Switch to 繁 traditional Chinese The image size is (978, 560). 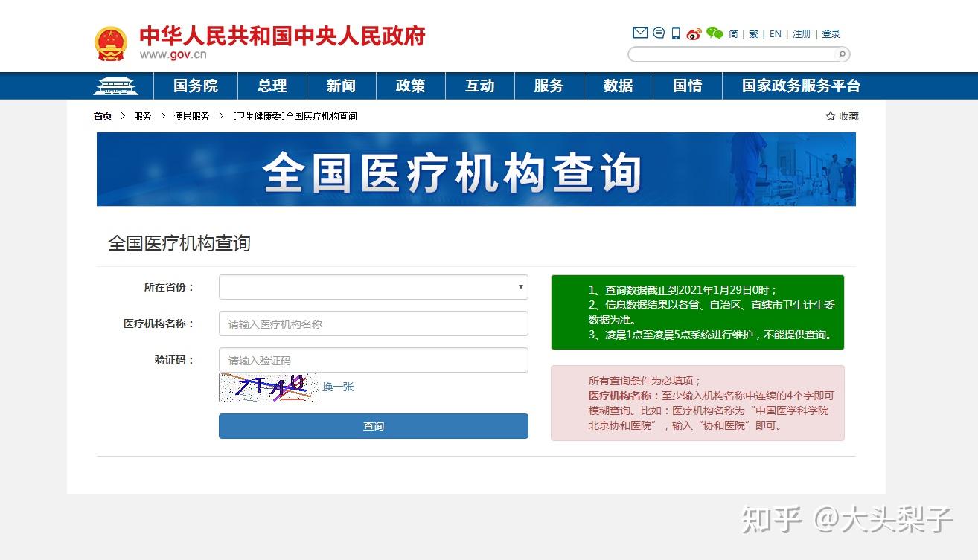tap(753, 34)
